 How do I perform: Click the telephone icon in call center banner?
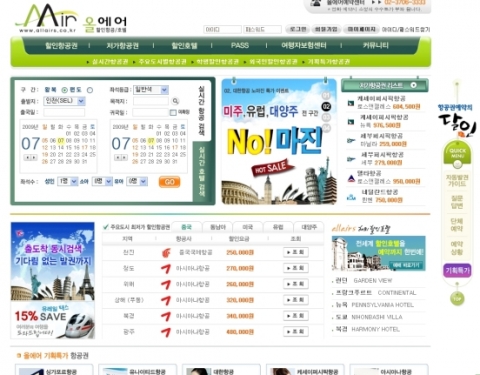point(315,3)
